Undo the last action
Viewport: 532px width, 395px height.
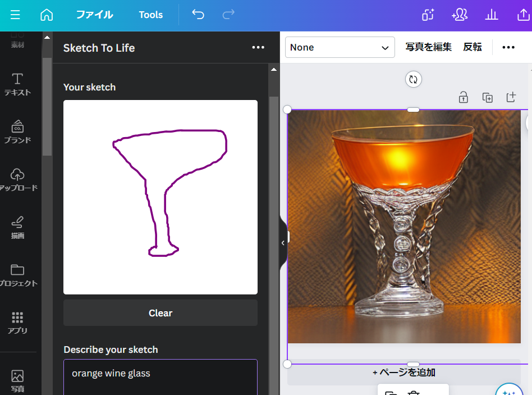[x=198, y=14]
